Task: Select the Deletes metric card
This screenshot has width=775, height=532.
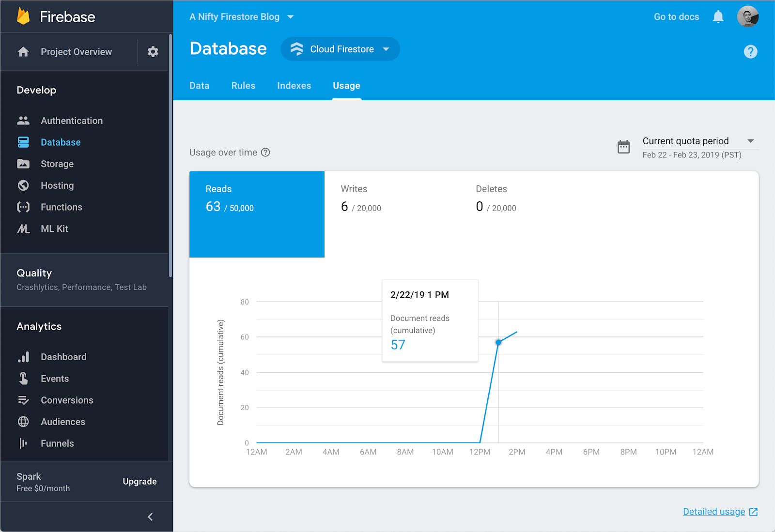Action: tap(527, 214)
